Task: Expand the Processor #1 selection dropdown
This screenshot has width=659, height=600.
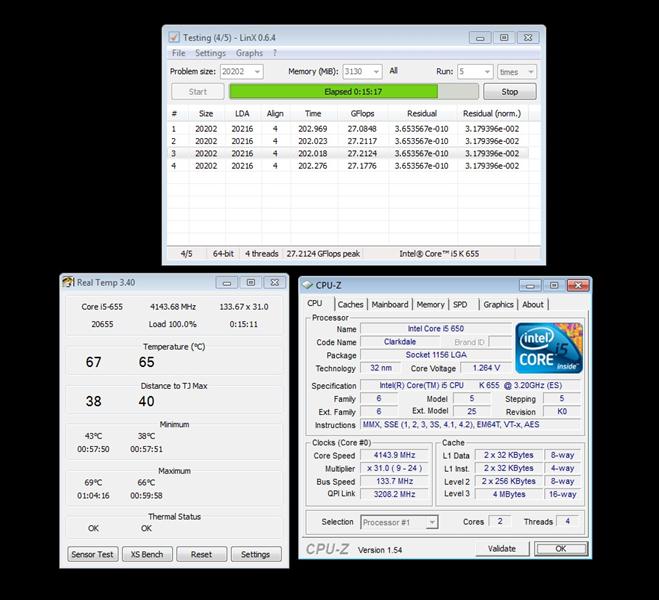Action: point(431,522)
